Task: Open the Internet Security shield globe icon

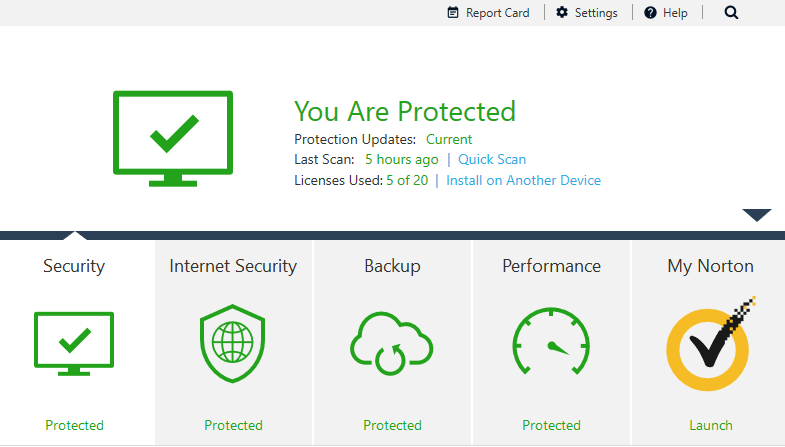Action: coord(232,344)
